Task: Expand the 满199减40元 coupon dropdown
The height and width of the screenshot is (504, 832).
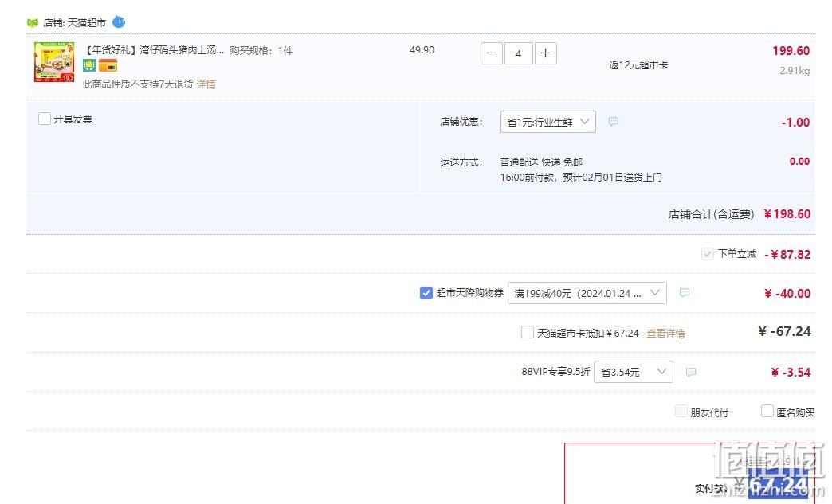Action: pos(587,293)
